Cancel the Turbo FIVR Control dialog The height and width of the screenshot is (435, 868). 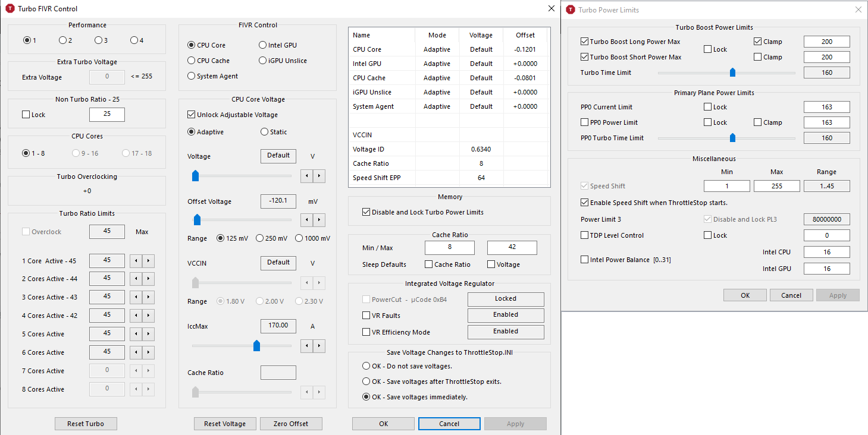pyautogui.click(x=449, y=424)
